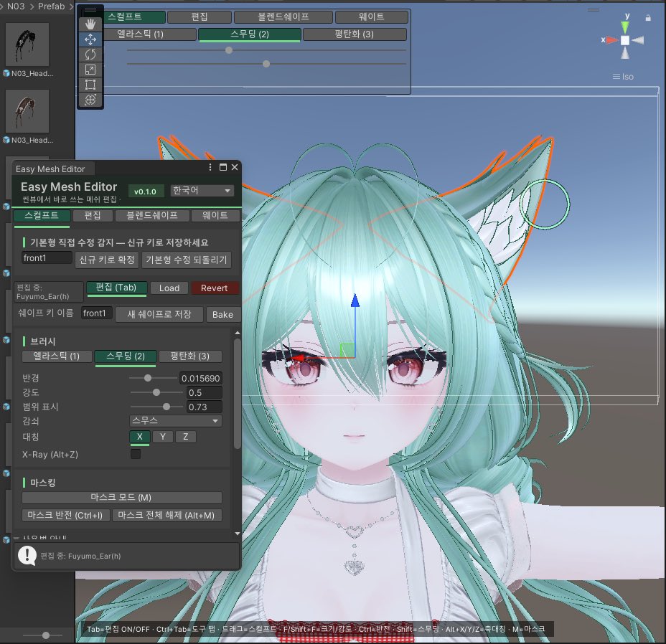Viewport: 666px width, 644px height.
Task: Open the first N03_Head prefab thumbnail
Action: (x=27, y=44)
